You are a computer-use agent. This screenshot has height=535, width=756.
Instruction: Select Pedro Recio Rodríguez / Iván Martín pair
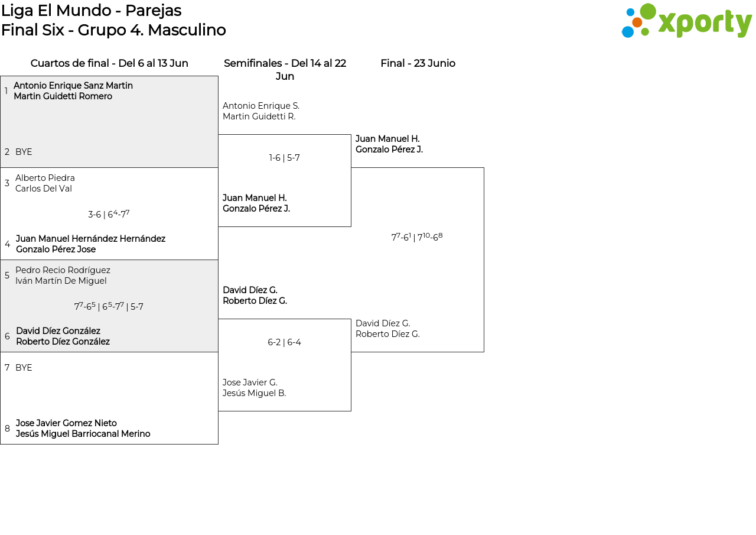tap(63, 275)
